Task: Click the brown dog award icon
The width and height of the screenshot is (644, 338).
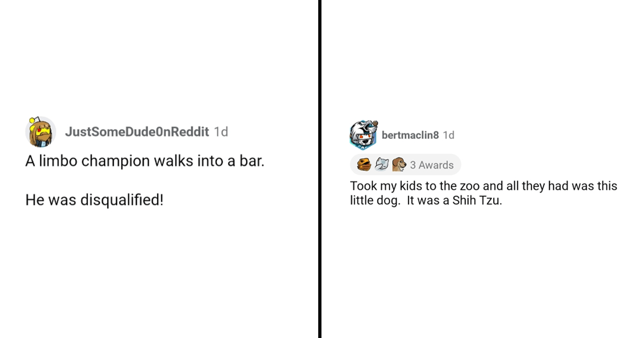Action: point(398,165)
